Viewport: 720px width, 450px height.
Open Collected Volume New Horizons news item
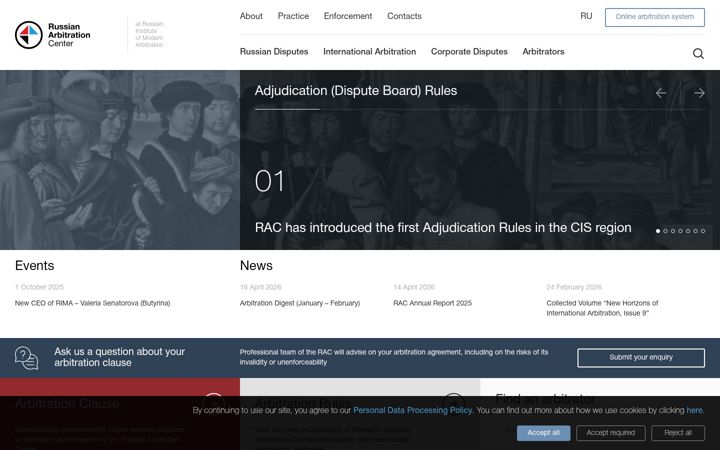(x=602, y=308)
